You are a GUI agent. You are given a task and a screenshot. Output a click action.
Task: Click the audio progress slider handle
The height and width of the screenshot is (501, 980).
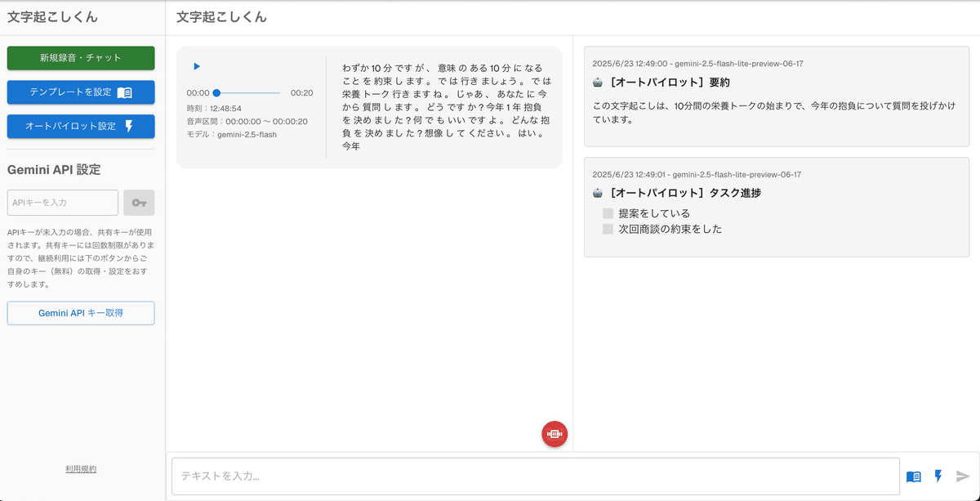pos(216,93)
